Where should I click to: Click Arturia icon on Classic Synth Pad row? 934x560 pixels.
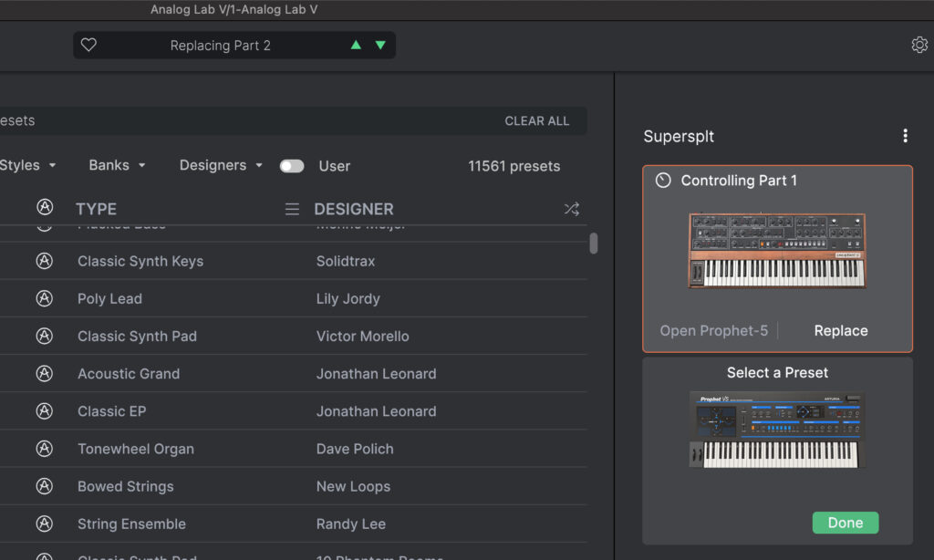pos(45,336)
